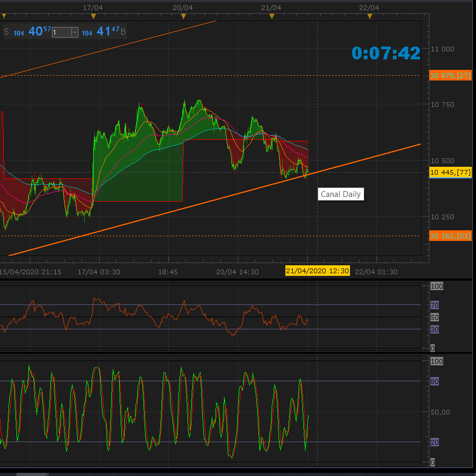Click the RSI 30 oversold level label
Image resolution: width=476 pixels, height=476 pixels.
435,329
